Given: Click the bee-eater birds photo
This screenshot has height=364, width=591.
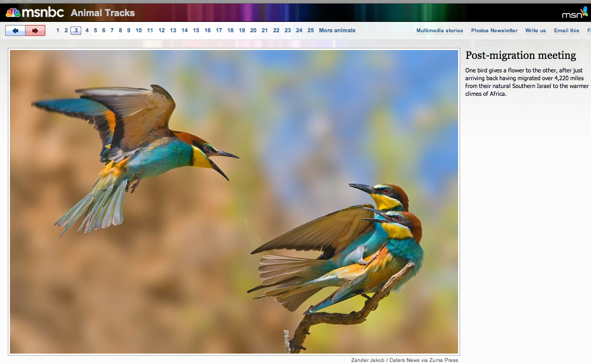Looking at the screenshot, I should pos(233,202).
